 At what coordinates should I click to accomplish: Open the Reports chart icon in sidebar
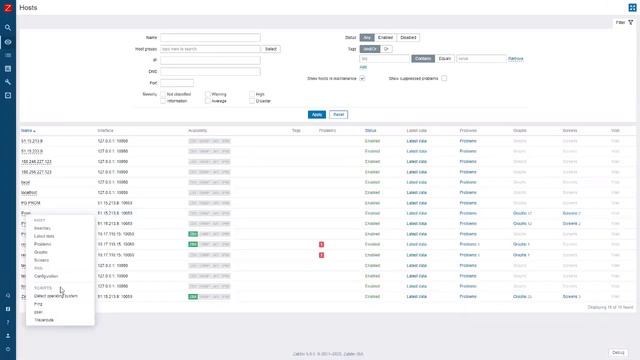click(x=8, y=69)
